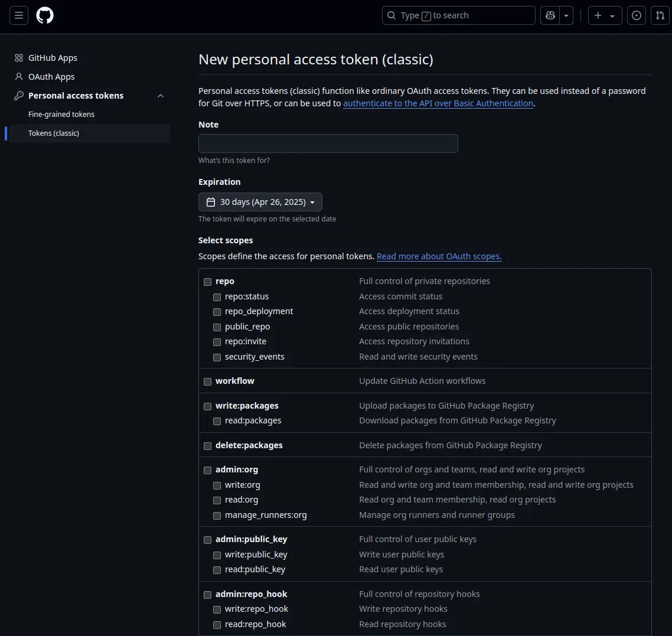Expand the Copilot dropdown arrow
Viewport: 672px width, 636px height.
point(566,15)
